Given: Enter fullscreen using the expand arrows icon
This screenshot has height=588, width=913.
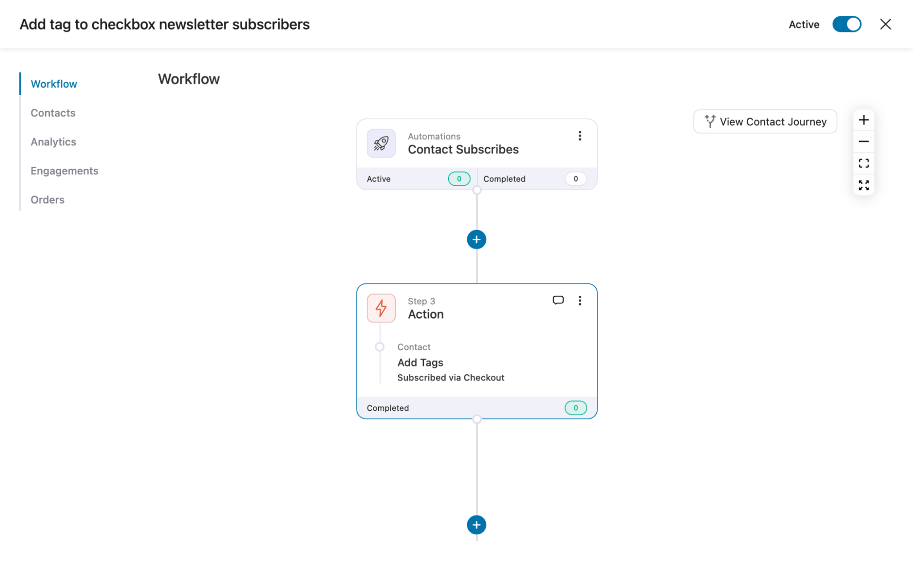Looking at the screenshot, I should coord(863,185).
